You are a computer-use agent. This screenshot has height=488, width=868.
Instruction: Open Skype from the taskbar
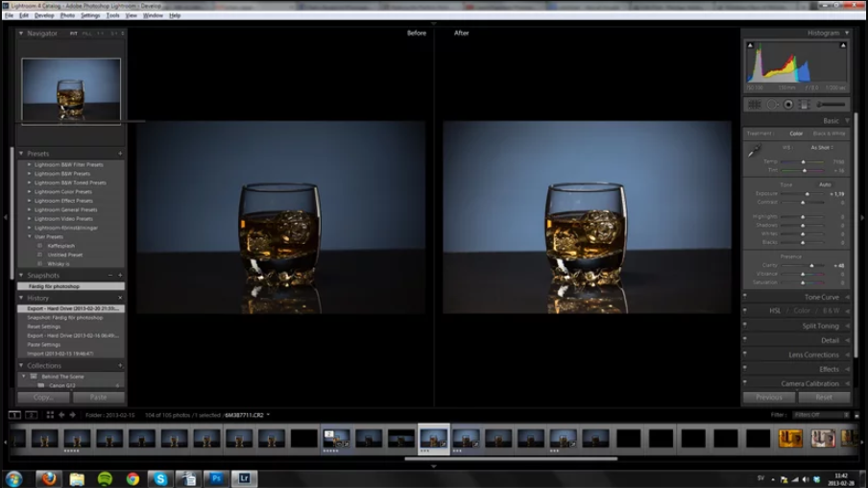pos(160,478)
